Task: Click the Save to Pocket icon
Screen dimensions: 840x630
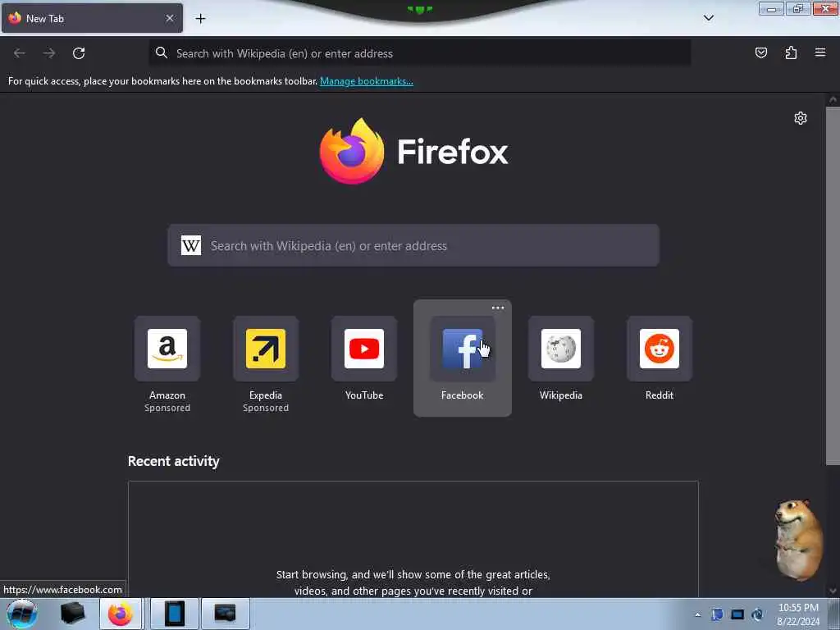Action: click(760, 53)
